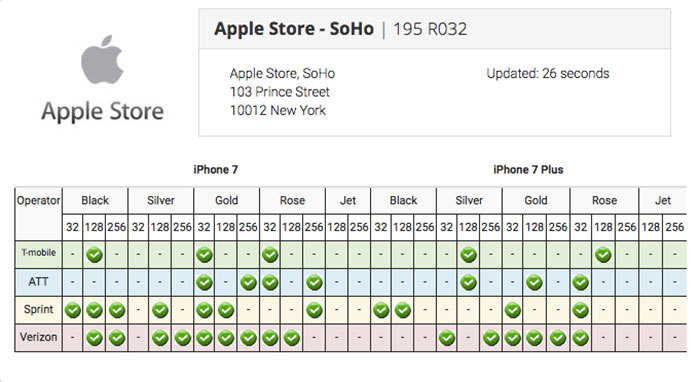
Task: Click Verizon iPhone 7 Plus Silver 32 checkmark
Action: click(446, 338)
